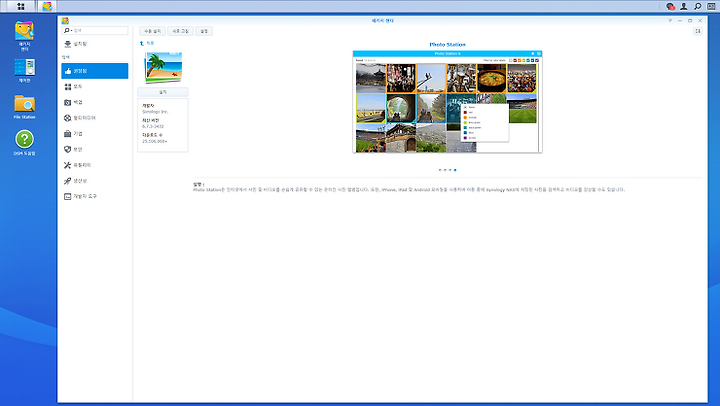Open the notifications speech-bubble icon
Screen dimensions: 720x406
coord(670,6)
